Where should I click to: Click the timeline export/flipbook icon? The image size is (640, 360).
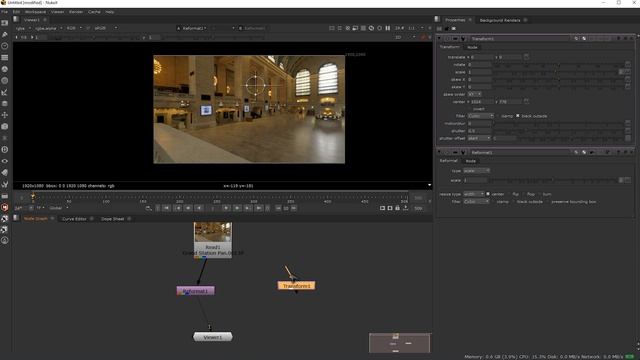point(405,208)
